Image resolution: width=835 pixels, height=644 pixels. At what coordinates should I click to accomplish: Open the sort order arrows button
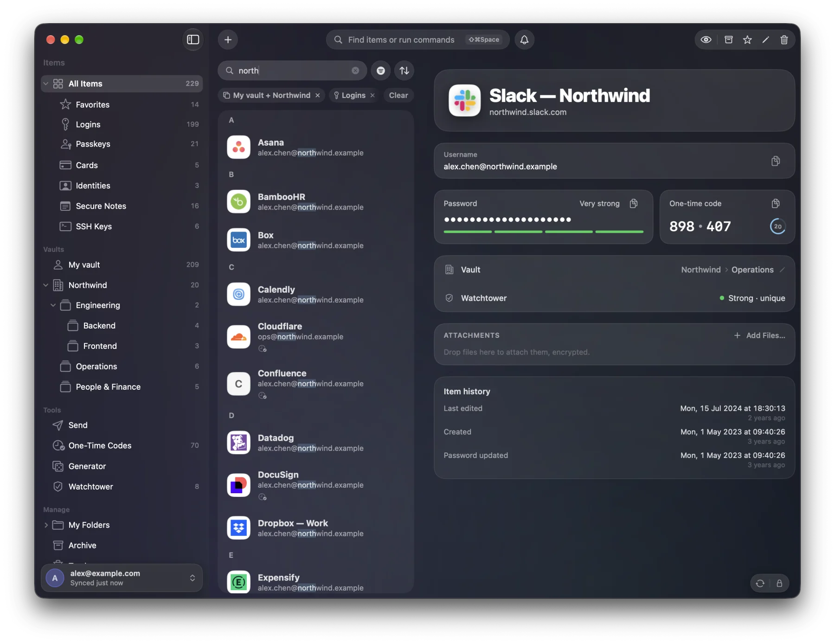click(x=405, y=71)
